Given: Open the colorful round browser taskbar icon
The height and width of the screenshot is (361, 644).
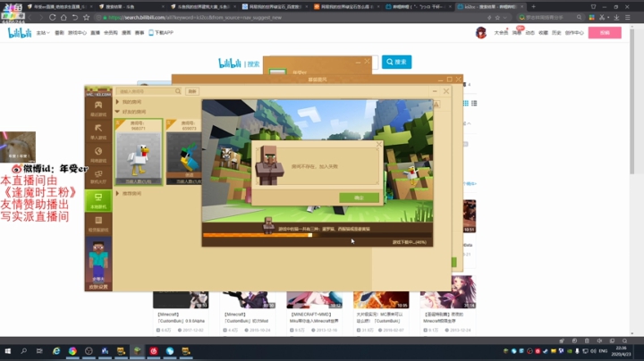Looking at the screenshot, I should point(72,351).
